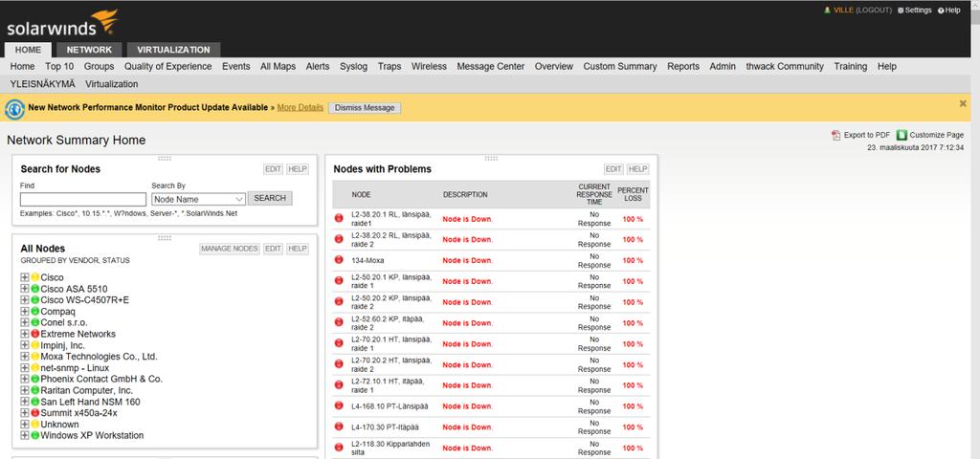Click green status icon next to Raritan Computer
Screen dimensions: 980x459
click(35, 390)
